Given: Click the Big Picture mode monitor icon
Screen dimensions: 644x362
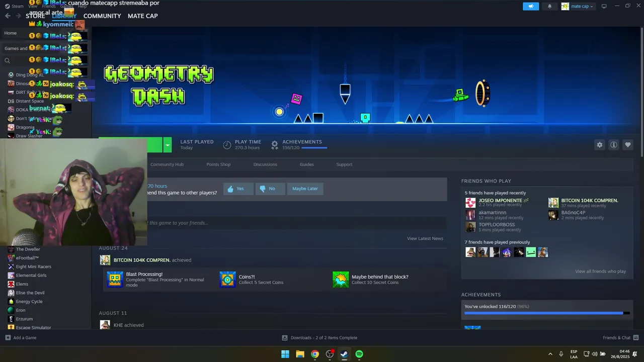Looking at the screenshot, I should click(604, 6).
